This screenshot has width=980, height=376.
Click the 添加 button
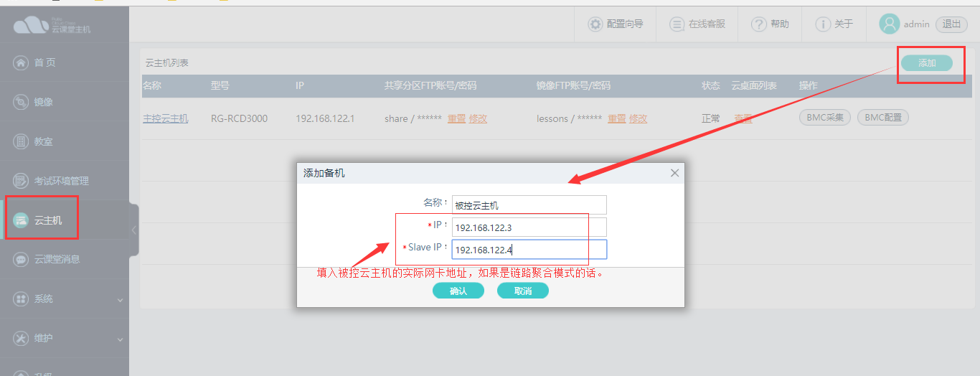tap(927, 63)
